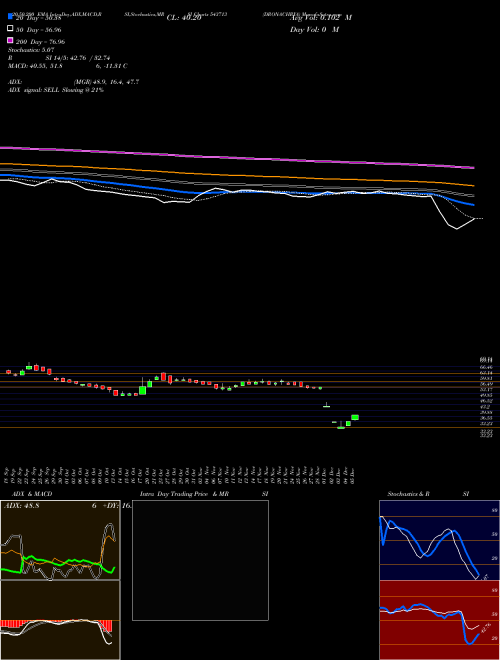Open the ADX line chart thumbnail
Image resolution: width=500 pixels, height=660 pixels.
60,540
